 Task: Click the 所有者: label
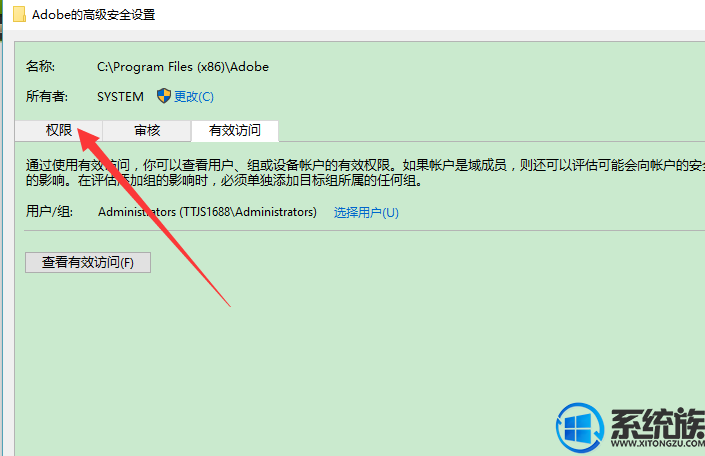pyautogui.click(x=47, y=96)
